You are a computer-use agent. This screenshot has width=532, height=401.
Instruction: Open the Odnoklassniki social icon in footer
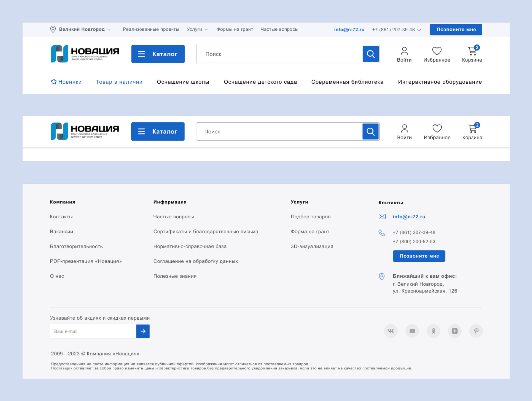[x=433, y=331]
